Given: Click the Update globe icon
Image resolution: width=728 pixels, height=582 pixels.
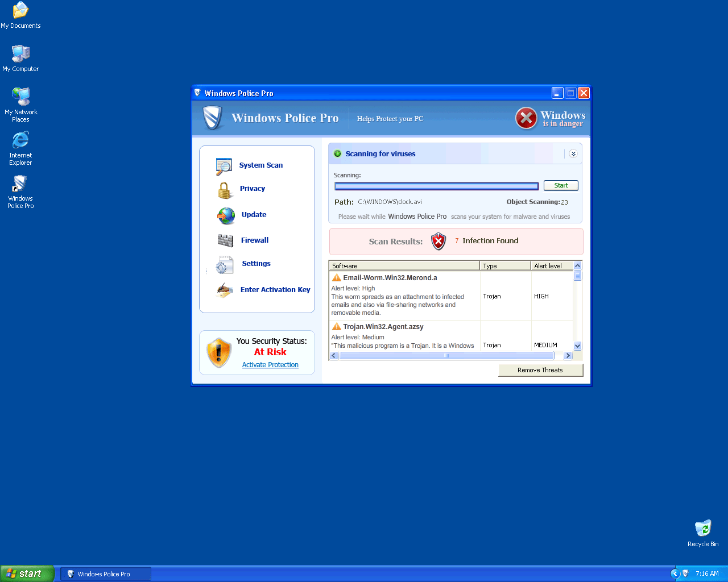Looking at the screenshot, I should 226,215.
